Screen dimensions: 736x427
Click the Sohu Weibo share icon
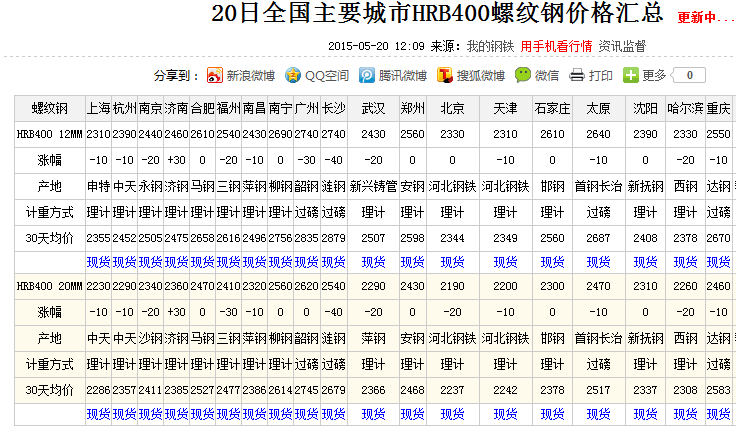[x=445, y=75]
